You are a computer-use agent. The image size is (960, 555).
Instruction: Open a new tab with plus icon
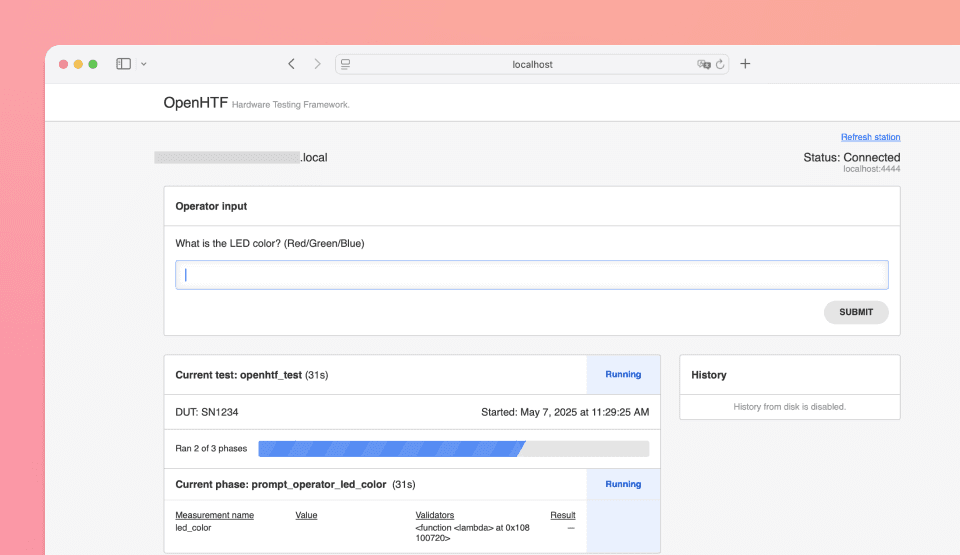(745, 64)
